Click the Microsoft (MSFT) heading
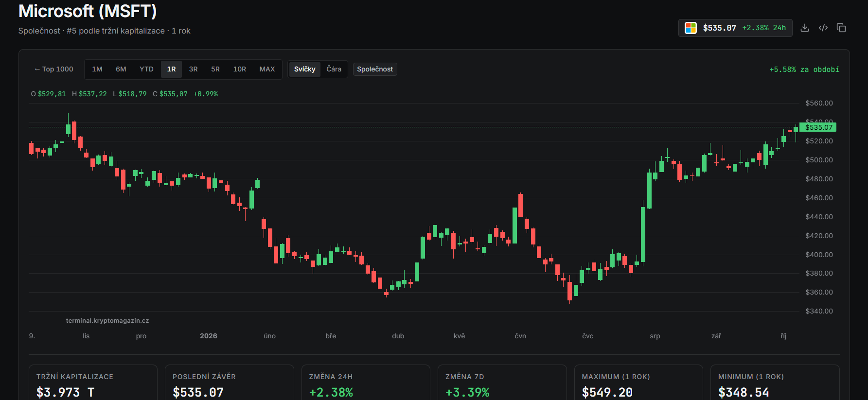Viewport: 868px width, 400px height. point(88,11)
